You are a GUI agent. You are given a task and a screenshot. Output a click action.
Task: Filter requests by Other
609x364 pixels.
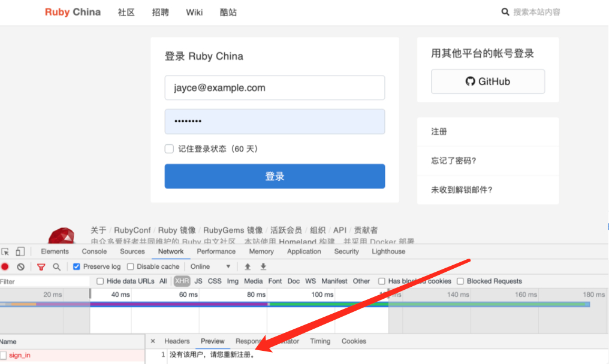[x=361, y=281]
